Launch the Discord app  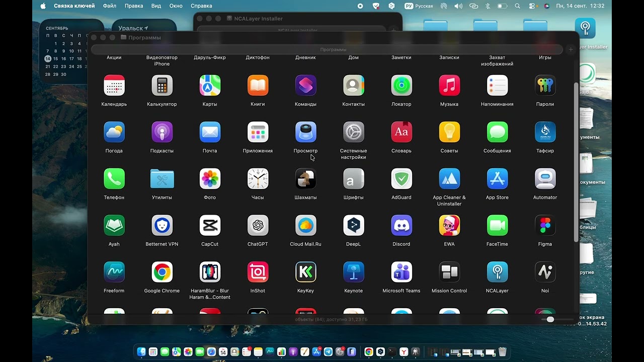pos(401,226)
